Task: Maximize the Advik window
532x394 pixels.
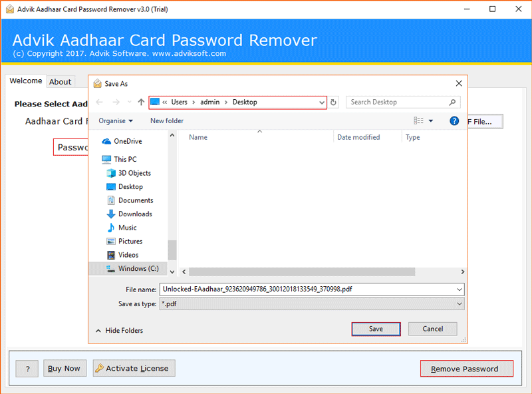Action: (x=492, y=9)
